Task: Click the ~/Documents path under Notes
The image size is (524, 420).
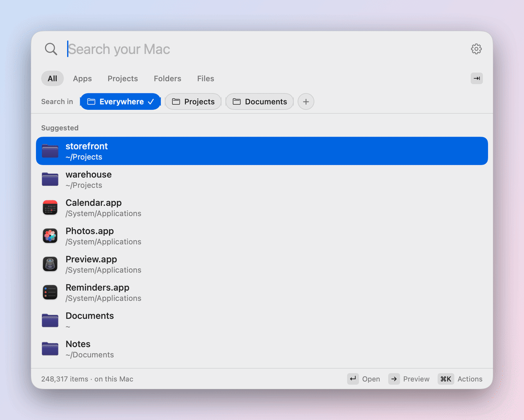Action: [90, 355]
